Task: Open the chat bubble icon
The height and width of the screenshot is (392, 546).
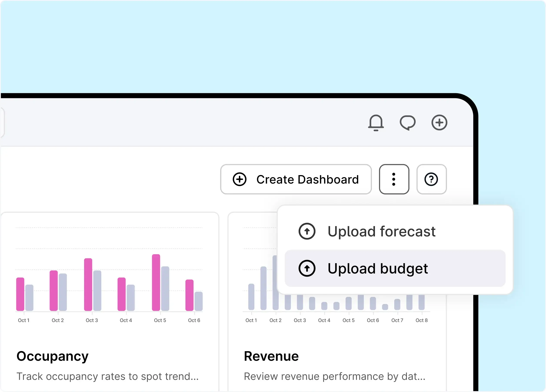Action: click(x=408, y=123)
